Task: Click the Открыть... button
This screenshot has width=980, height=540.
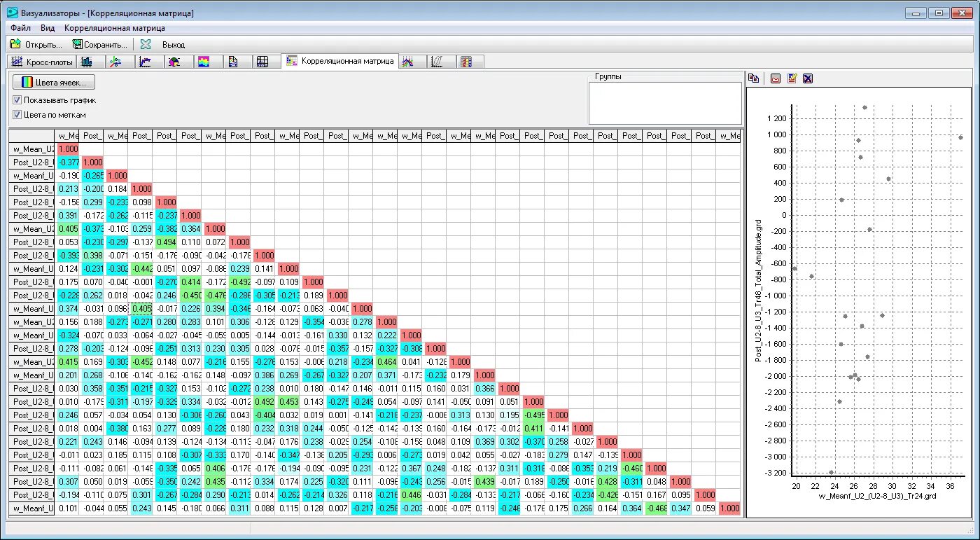Action: click(x=36, y=44)
